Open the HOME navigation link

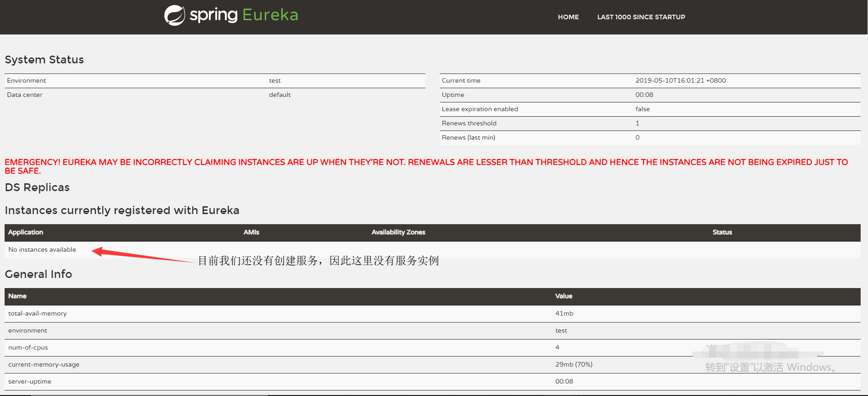point(568,17)
